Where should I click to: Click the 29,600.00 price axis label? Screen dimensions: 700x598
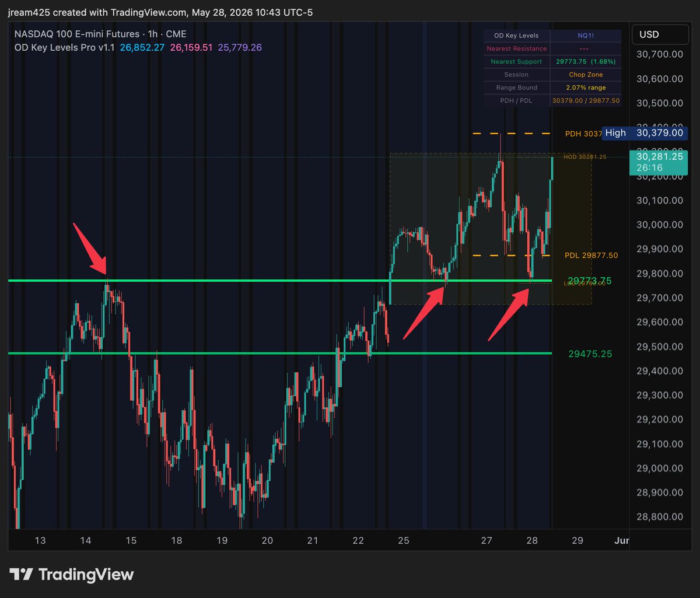tap(660, 322)
